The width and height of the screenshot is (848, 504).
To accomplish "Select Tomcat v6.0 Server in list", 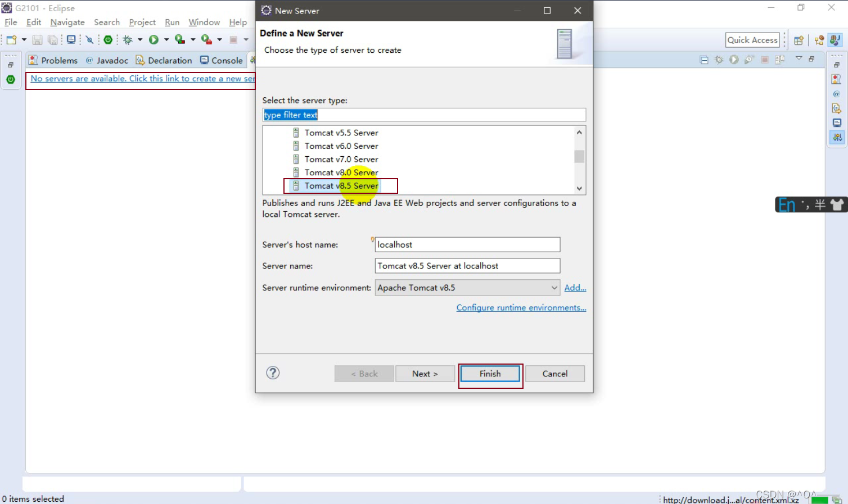I will click(x=341, y=146).
